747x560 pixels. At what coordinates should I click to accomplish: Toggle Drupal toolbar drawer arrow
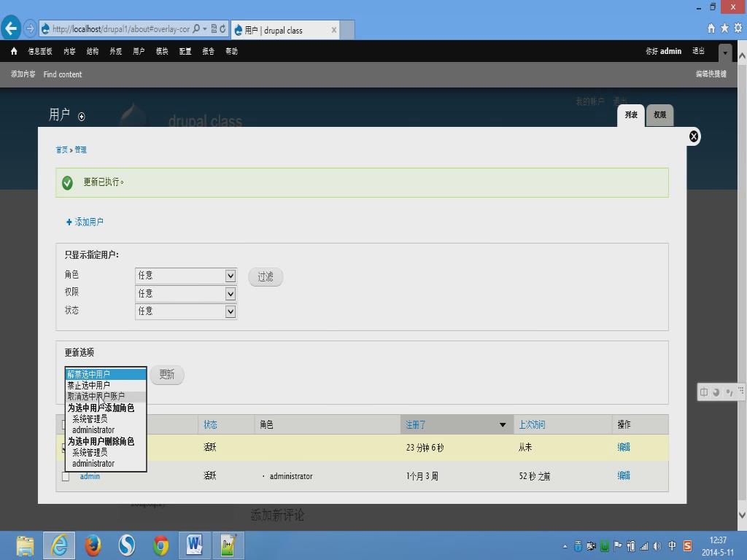725,52
